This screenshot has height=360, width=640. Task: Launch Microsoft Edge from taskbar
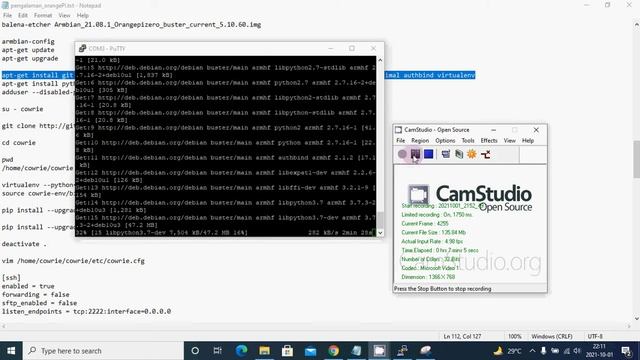coord(241,351)
